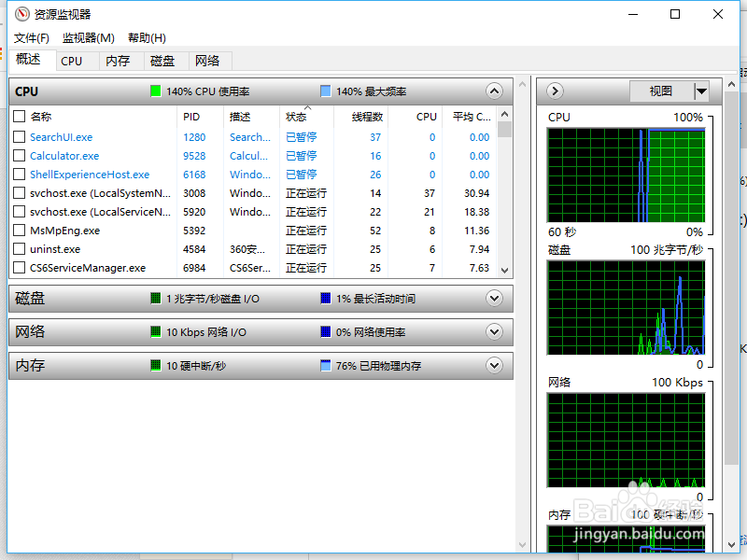Viewport: 747px width, 560px height.
Task: Collapse the CPU section with chevron button
Action: (494, 91)
